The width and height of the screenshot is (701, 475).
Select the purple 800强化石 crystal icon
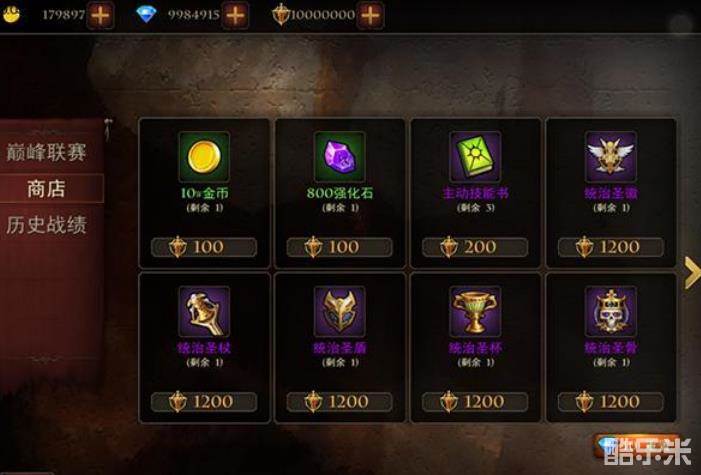point(340,156)
